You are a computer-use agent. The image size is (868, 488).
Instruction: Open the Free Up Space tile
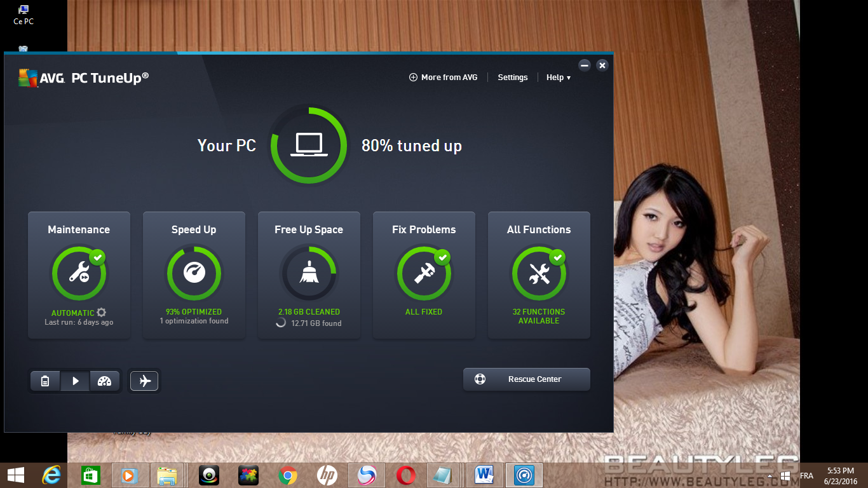[x=309, y=275]
